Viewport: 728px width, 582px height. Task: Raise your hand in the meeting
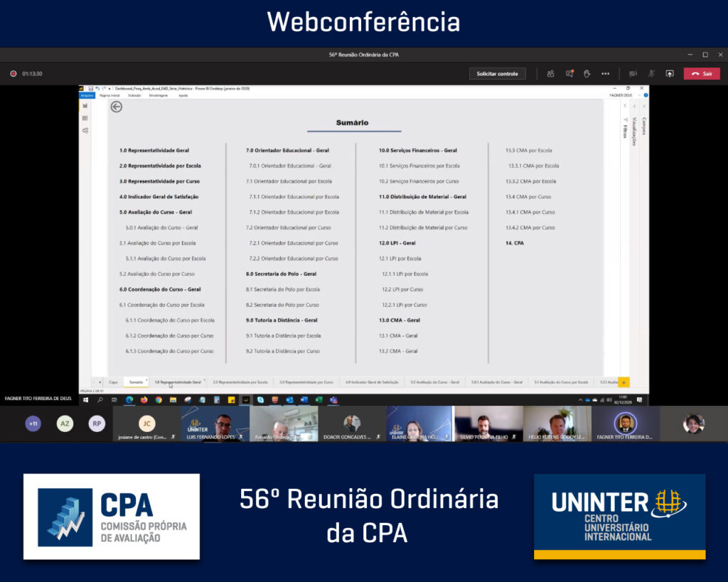click(587, 73)
